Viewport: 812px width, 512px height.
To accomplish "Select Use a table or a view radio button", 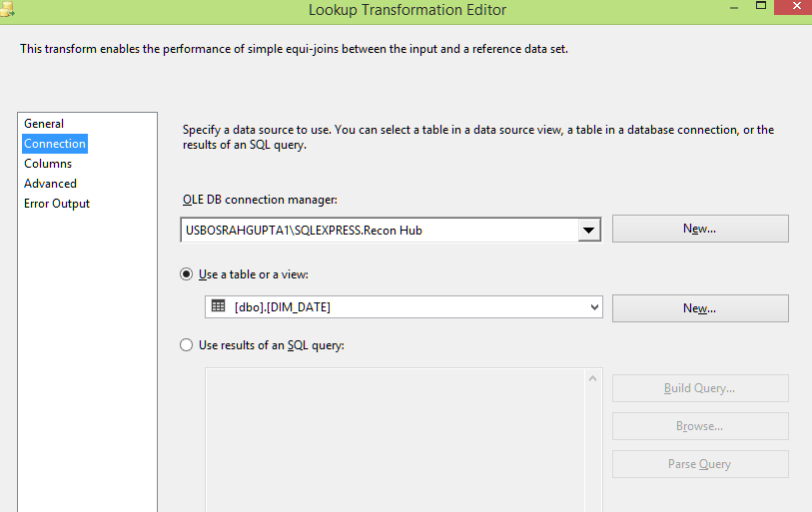I will [x=187, y=273].
